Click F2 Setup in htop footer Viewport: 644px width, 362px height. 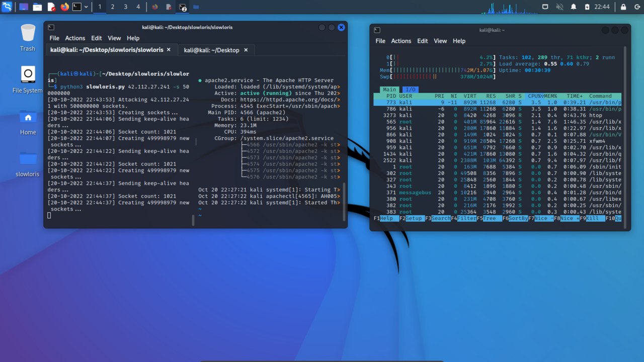[x=412, y=218]
